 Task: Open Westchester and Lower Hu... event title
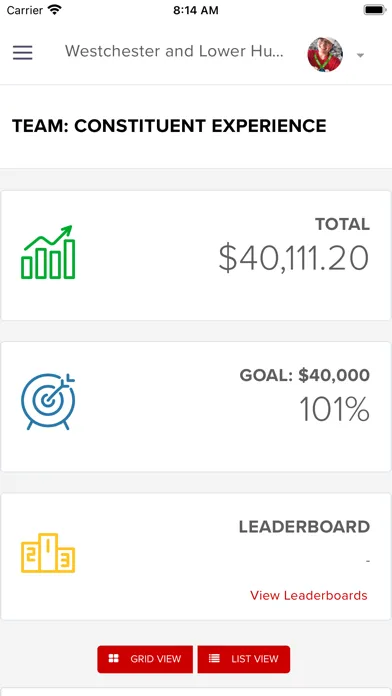(x=174, y=51)
